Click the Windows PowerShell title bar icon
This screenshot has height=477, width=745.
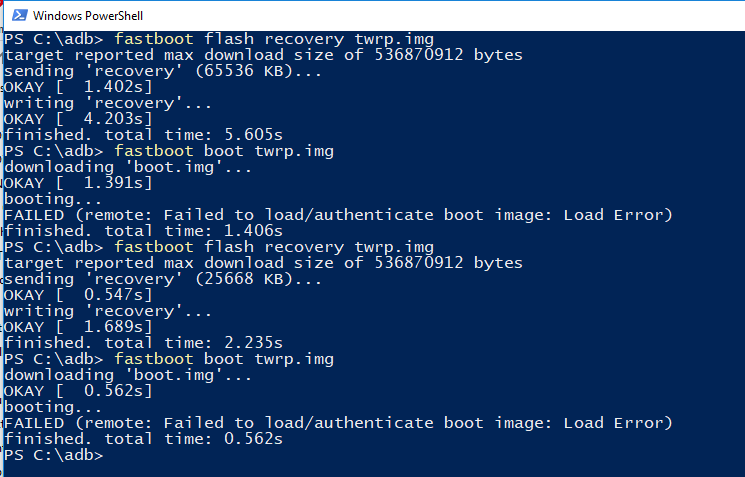[16, 16]
